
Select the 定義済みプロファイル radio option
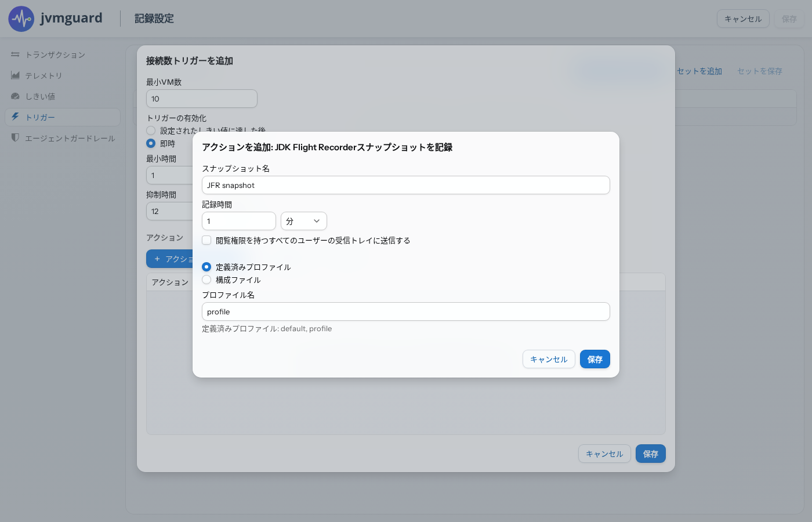pos(206,267)
